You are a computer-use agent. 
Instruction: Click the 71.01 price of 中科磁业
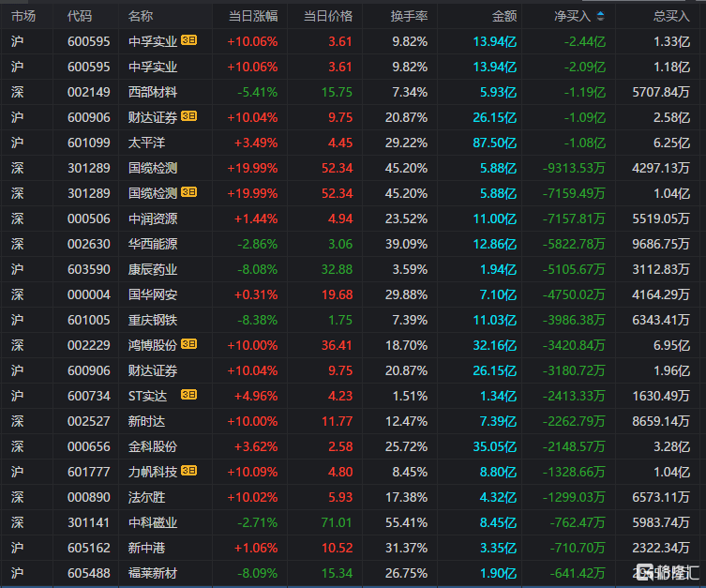(x=337, y=522)
